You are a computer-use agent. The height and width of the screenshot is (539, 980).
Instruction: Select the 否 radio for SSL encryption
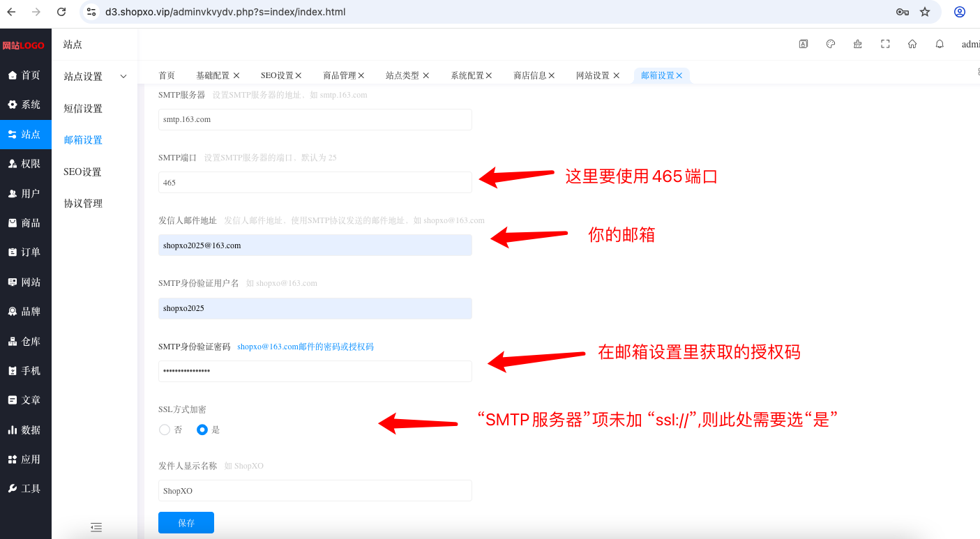(x=165, y=430)
